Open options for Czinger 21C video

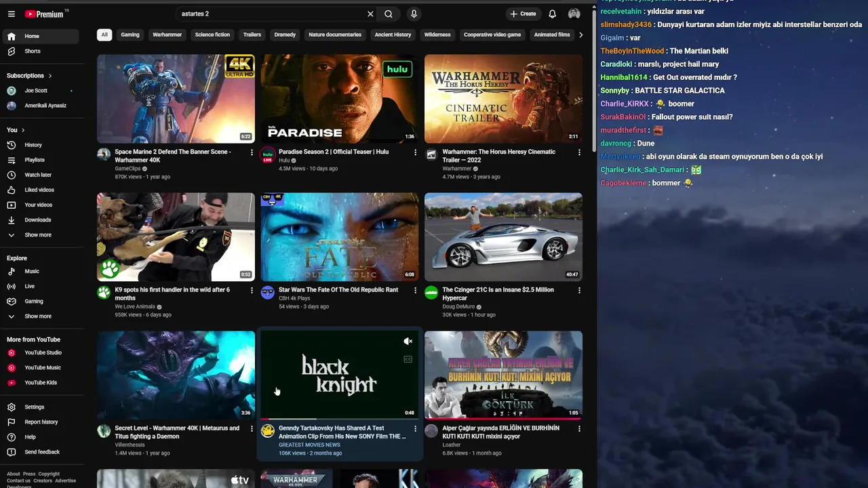click(x=579, y=290)
